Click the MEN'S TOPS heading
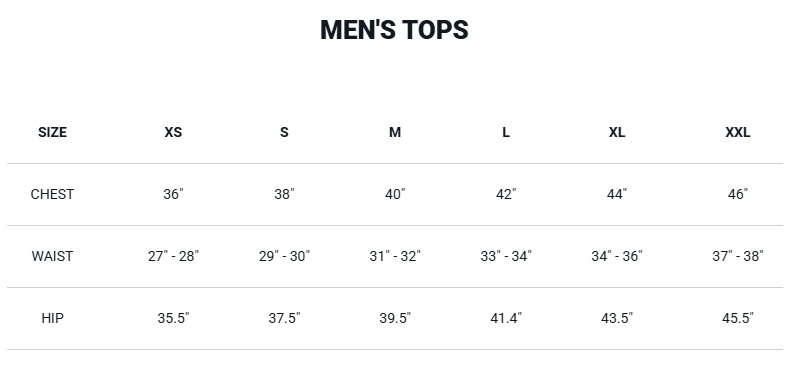The width and height of the screenshot is (789, 375). pyautogui.click(x=394, y=30)
